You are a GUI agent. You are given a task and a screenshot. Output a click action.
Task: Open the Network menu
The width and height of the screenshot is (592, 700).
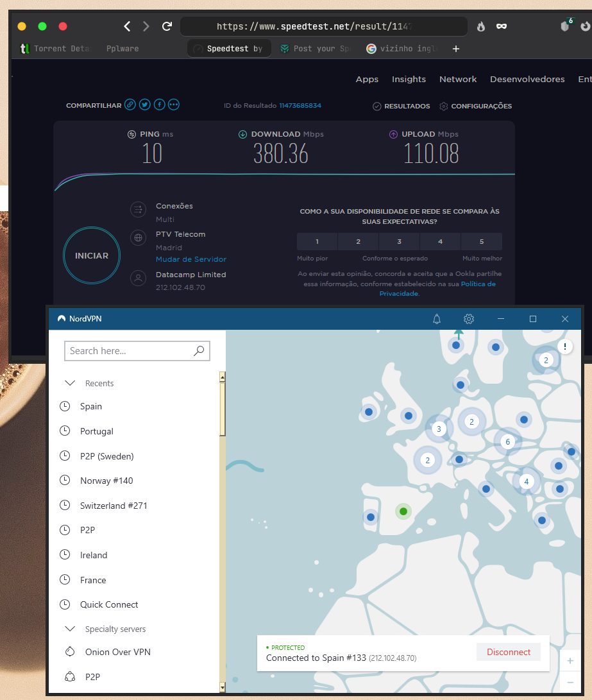[x=458, y=79]
